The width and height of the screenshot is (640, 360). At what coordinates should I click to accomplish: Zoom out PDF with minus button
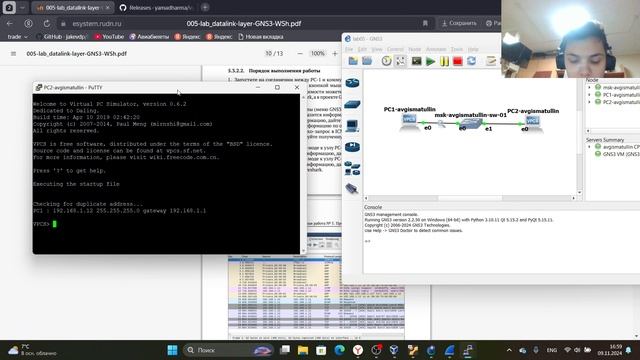click(x=300, y=53)
